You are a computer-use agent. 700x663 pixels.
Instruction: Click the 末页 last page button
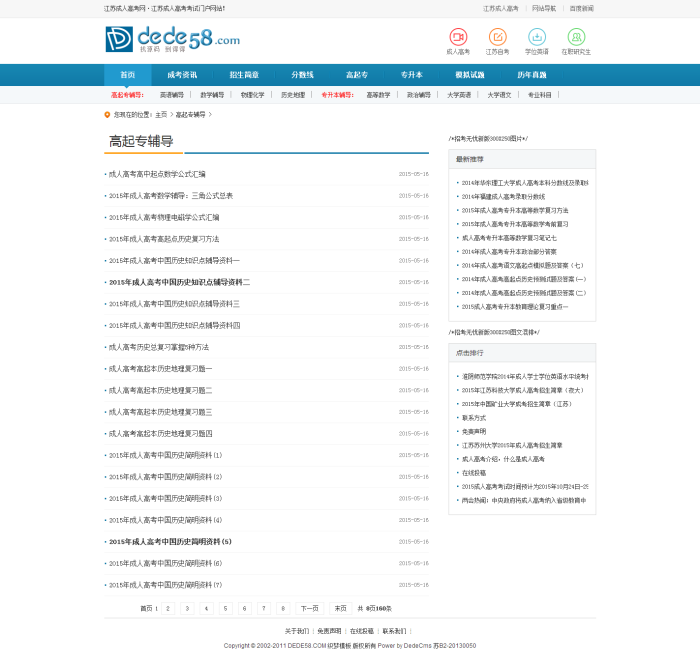tap(341, 608)
